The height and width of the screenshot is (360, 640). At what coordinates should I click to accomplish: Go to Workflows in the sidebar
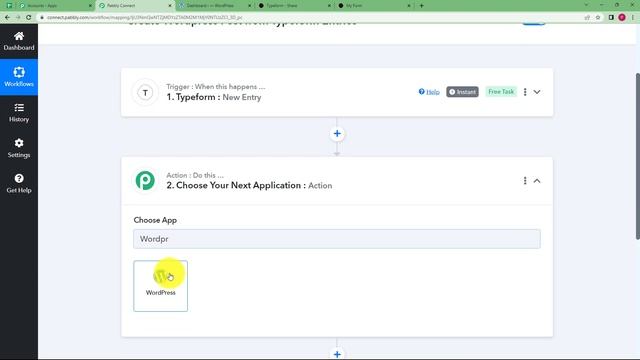(x=19, y=77)
